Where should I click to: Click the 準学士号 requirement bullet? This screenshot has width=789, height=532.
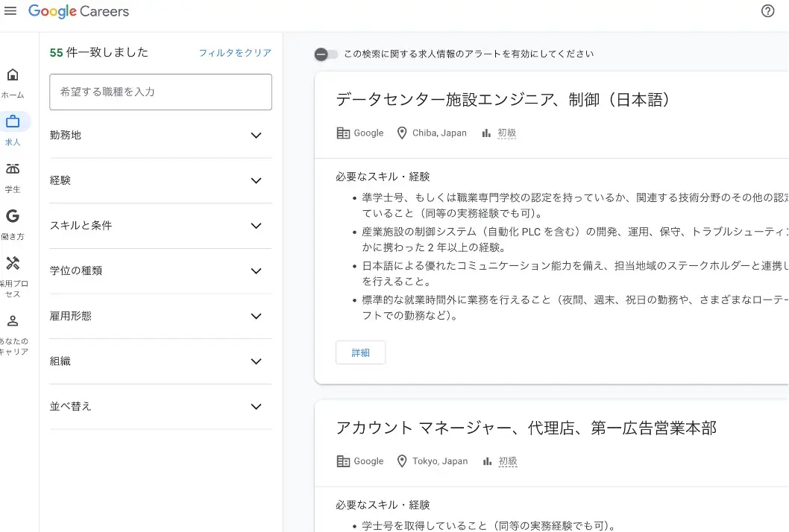tap(575, 205)
